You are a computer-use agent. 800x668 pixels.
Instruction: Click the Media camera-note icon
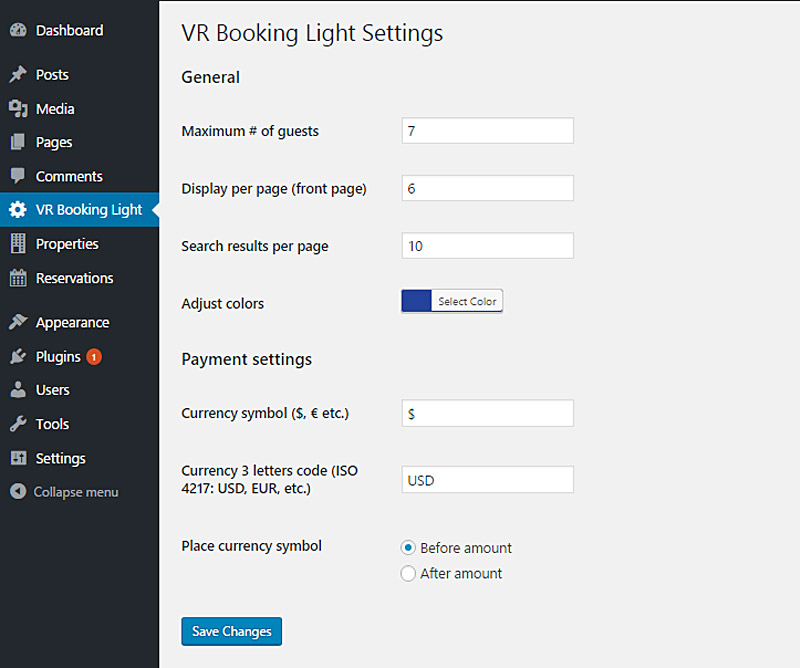tap(18, 109)
